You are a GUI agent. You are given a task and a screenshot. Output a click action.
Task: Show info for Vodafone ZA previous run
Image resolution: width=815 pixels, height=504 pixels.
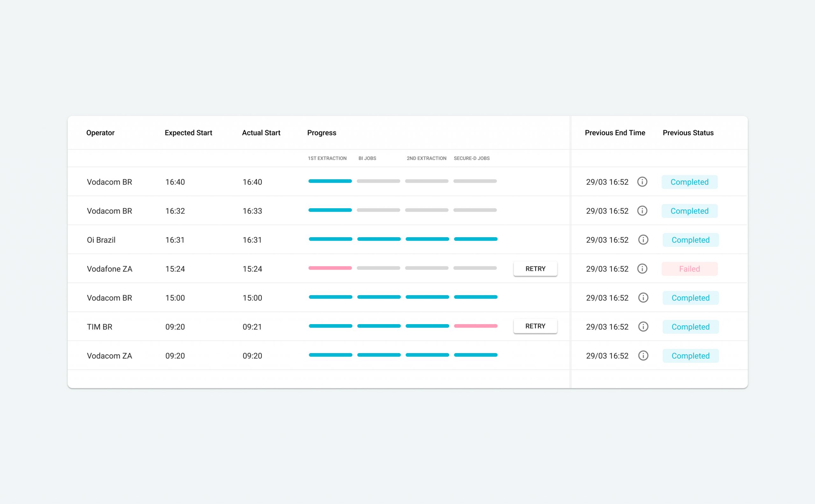click(642, 269)
